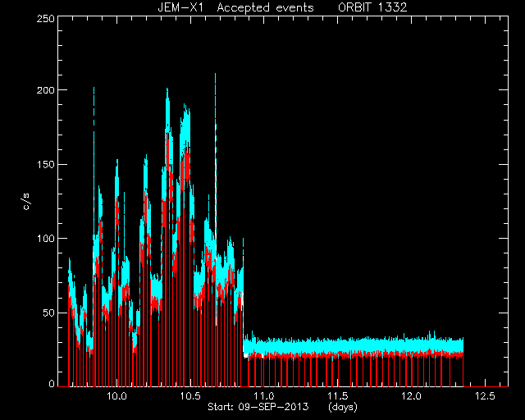Click the 200 y-axis tick label

click(46, 90)
